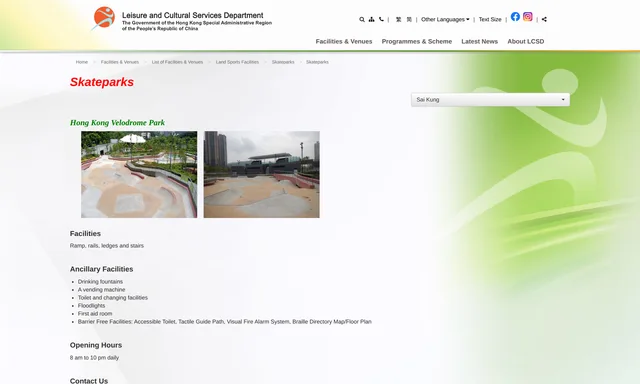View second skatepark photo with buildings

[x=262, y=174]
